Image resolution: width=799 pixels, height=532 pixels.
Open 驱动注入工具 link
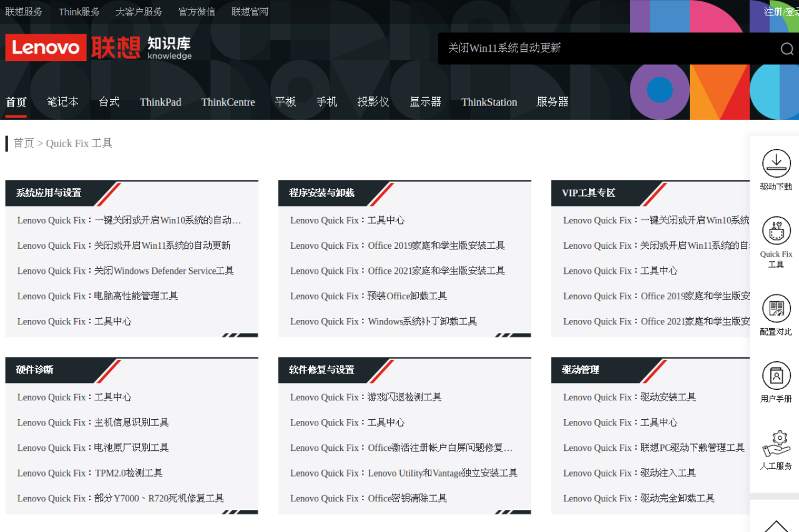pos(629,473)
